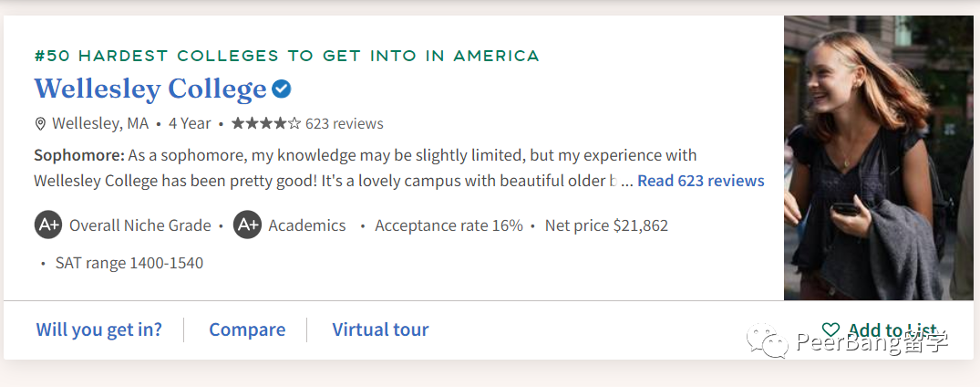This screenshot has height=387, width=980.
Task: Click the Wellesley, MA location text
Action: (100, 123)
